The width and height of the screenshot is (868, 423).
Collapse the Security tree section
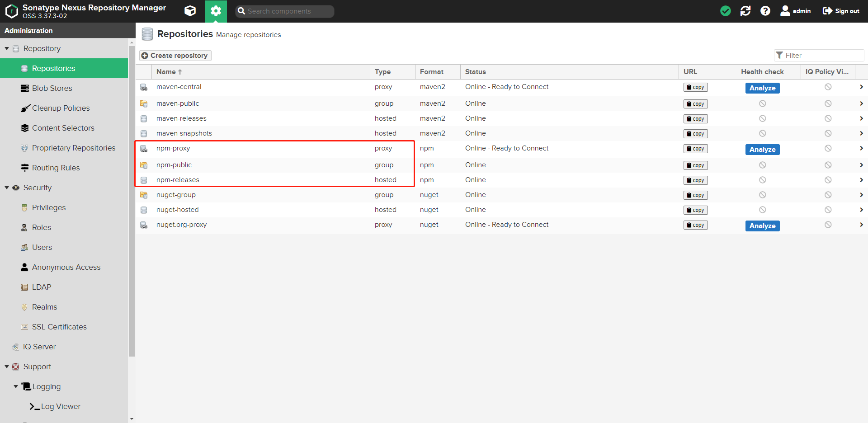7,188
